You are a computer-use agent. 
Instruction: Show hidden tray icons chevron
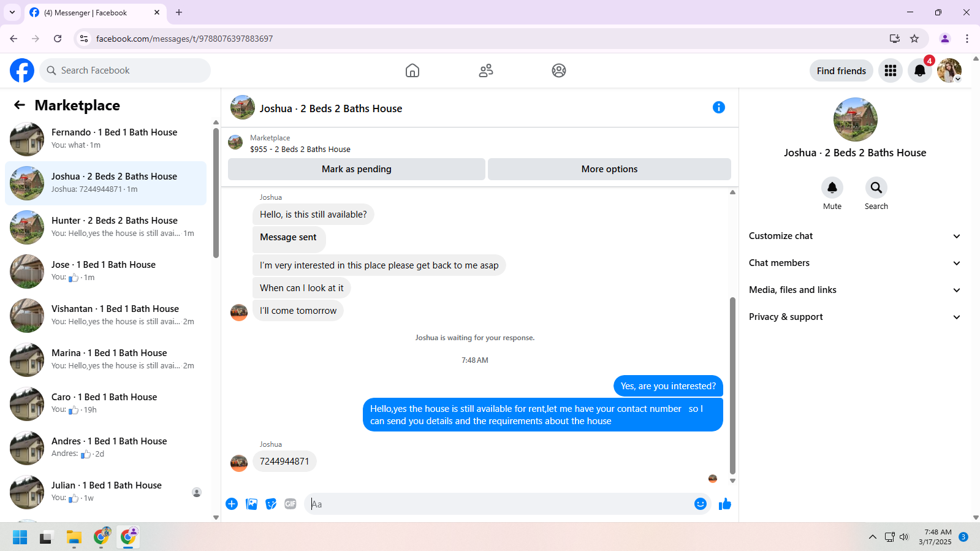click(872, 537)
